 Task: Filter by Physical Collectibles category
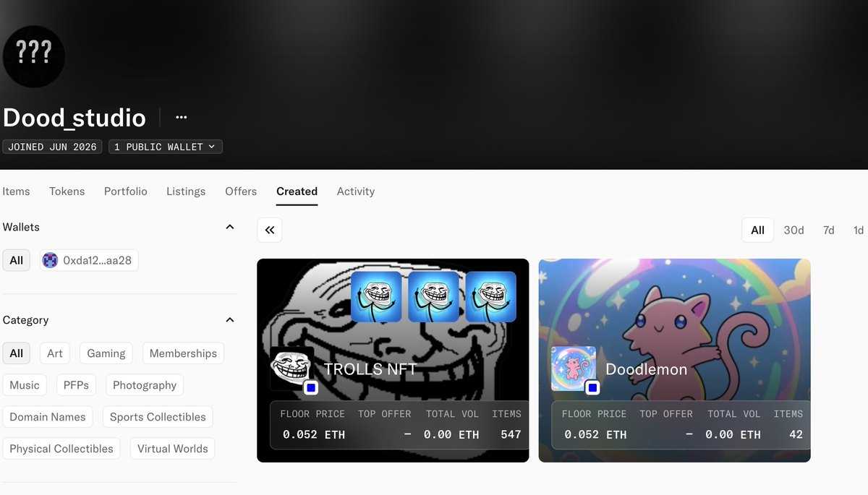tap(61, 449)
